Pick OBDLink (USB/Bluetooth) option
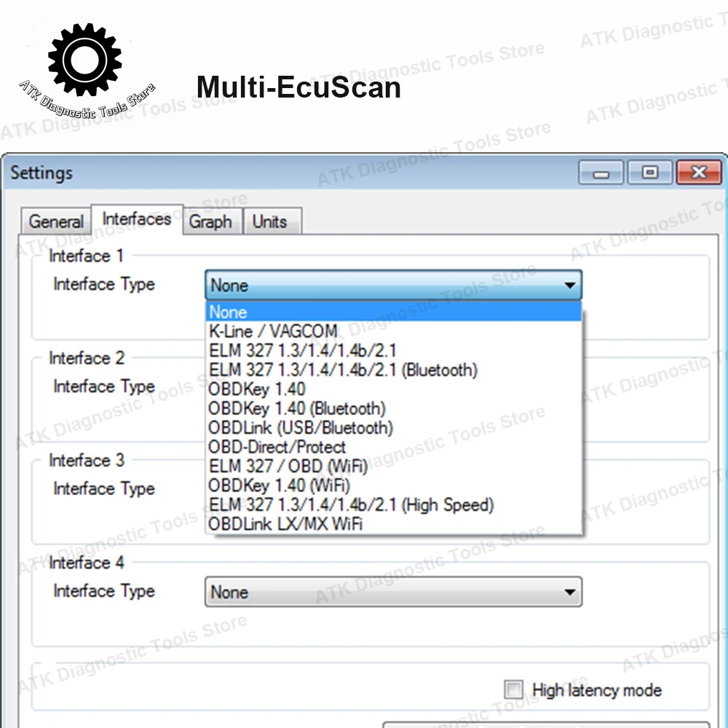The image size is (728, 728). pyautogui.click(x=393, y=427)
